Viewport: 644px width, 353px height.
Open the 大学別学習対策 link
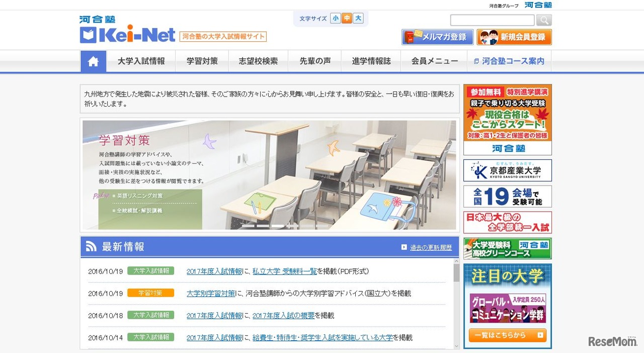coord(211,293)
